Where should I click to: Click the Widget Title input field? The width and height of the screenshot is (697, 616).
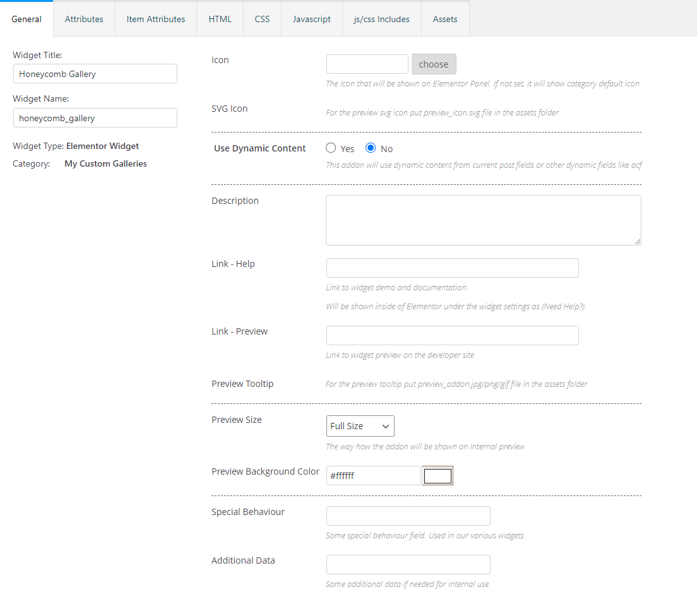[95, 74]
